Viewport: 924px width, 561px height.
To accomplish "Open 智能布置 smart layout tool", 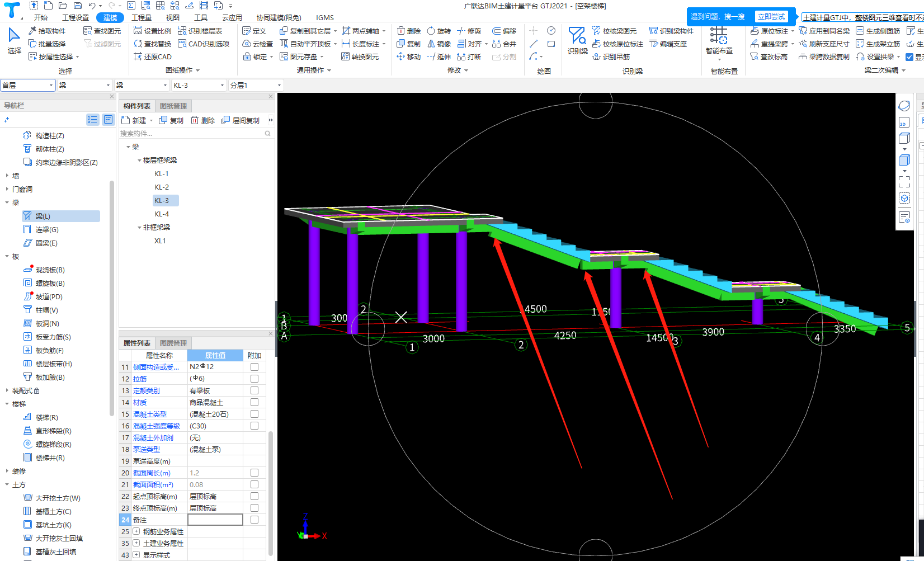I will (719, 44).
